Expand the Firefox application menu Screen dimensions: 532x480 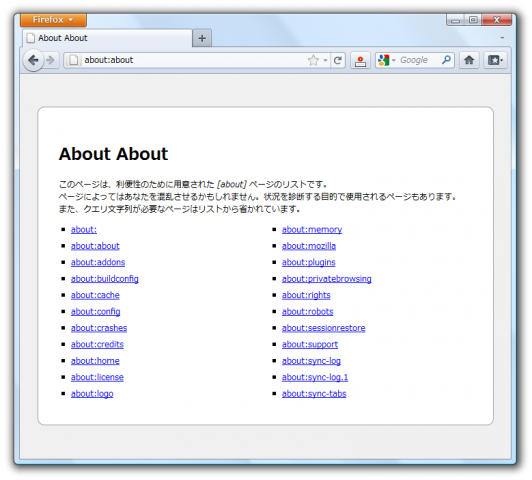click(53, 20)
